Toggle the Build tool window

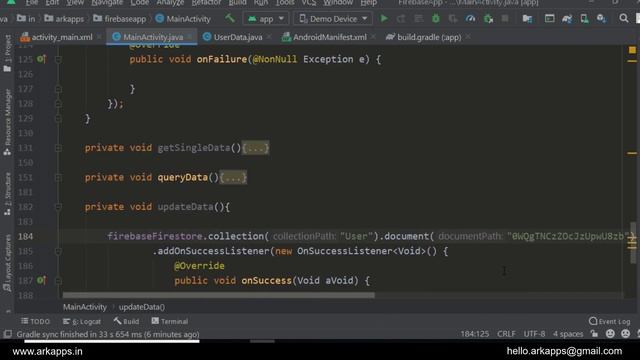127,321
